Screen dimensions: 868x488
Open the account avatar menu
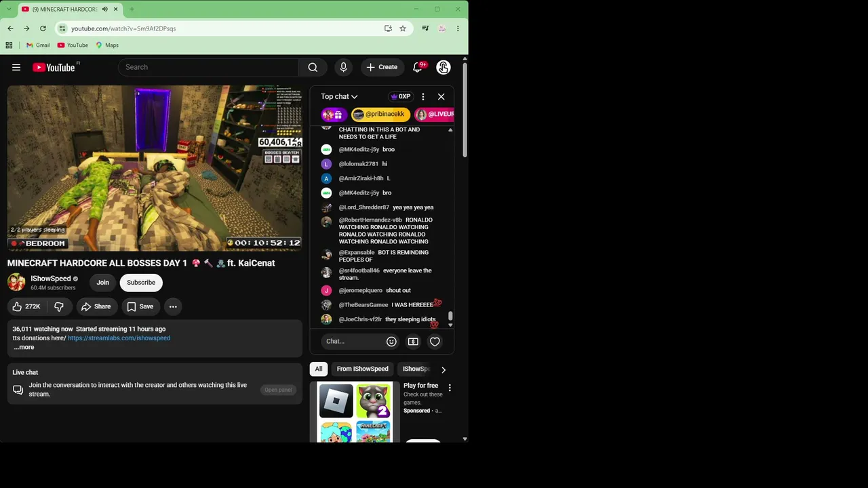click(x=443, y=67)
